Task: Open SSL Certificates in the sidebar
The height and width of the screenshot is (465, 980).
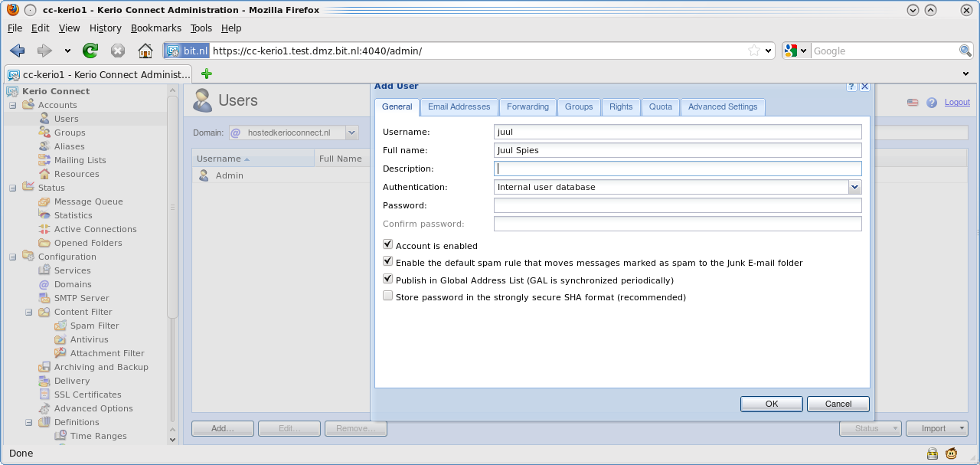Action: 87,395
